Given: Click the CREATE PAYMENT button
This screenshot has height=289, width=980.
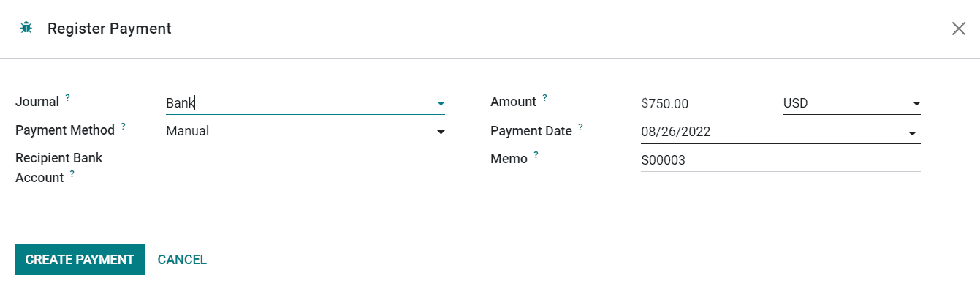Looking at the screenshot, I should click(x=80, y=260).
